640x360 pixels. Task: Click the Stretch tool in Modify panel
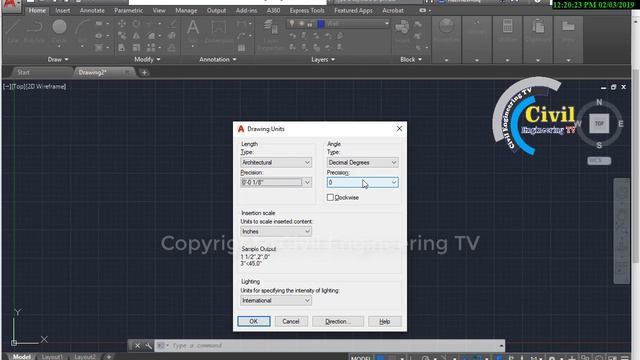click(122, 48)
